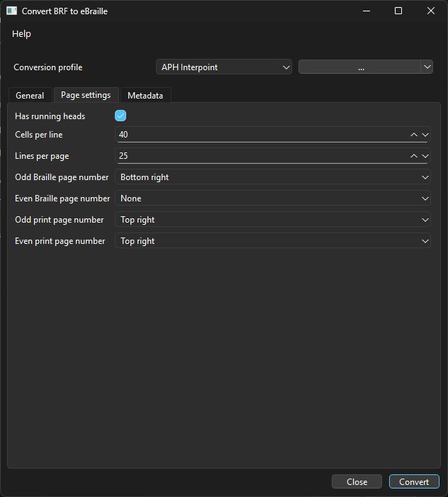Expand Even Braille page number dropdown

(272, 199)
